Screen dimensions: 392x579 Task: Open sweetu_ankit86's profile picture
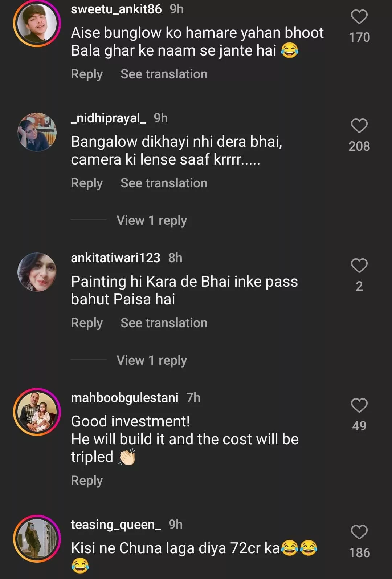(37, 23)
